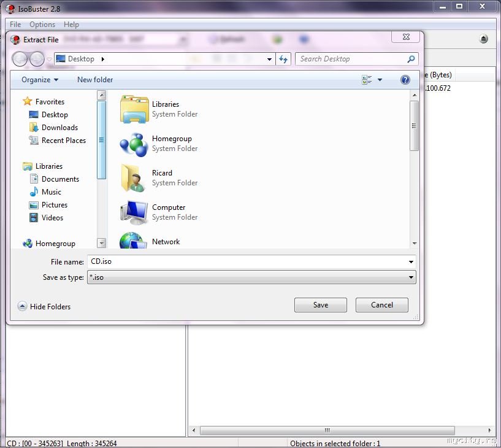Open Downloads in the navigation pane

[59, 127]
